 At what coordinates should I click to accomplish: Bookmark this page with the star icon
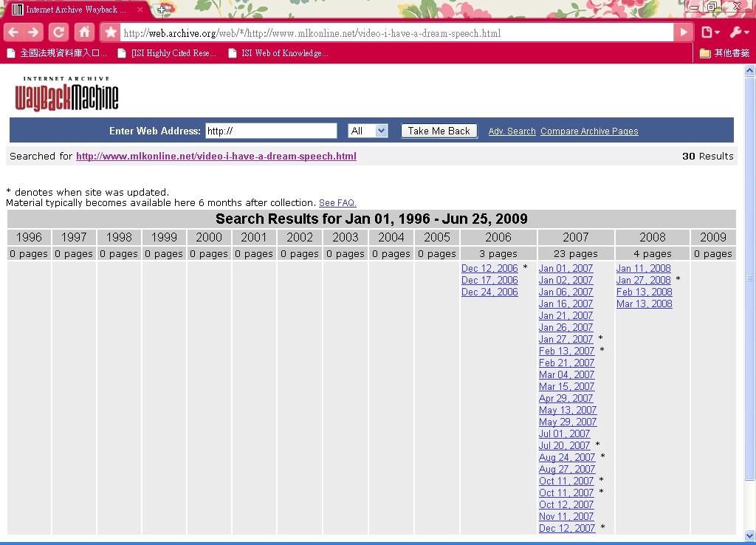(111, 32)
